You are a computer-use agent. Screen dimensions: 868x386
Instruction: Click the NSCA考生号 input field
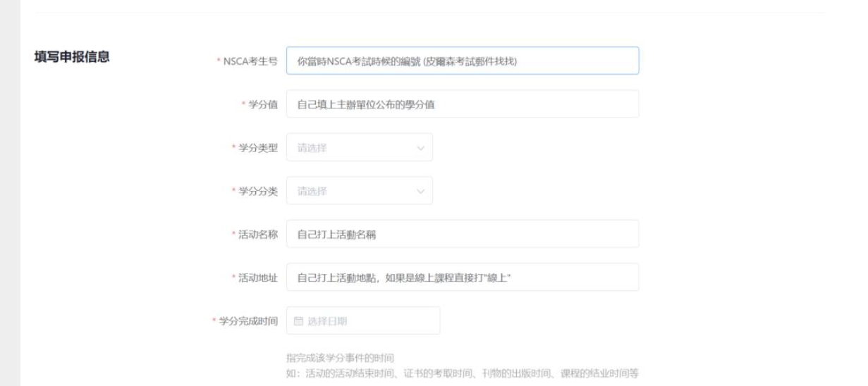tap(463, 61)
